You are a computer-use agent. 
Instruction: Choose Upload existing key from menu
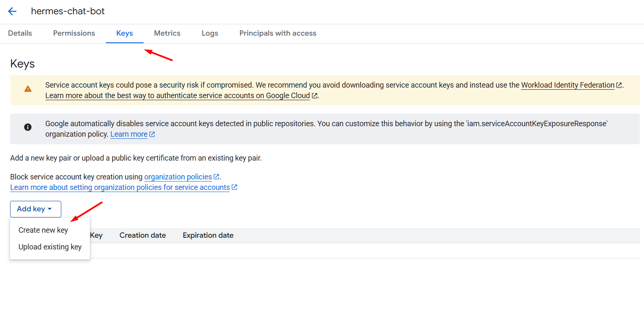[x=50, y=247]
